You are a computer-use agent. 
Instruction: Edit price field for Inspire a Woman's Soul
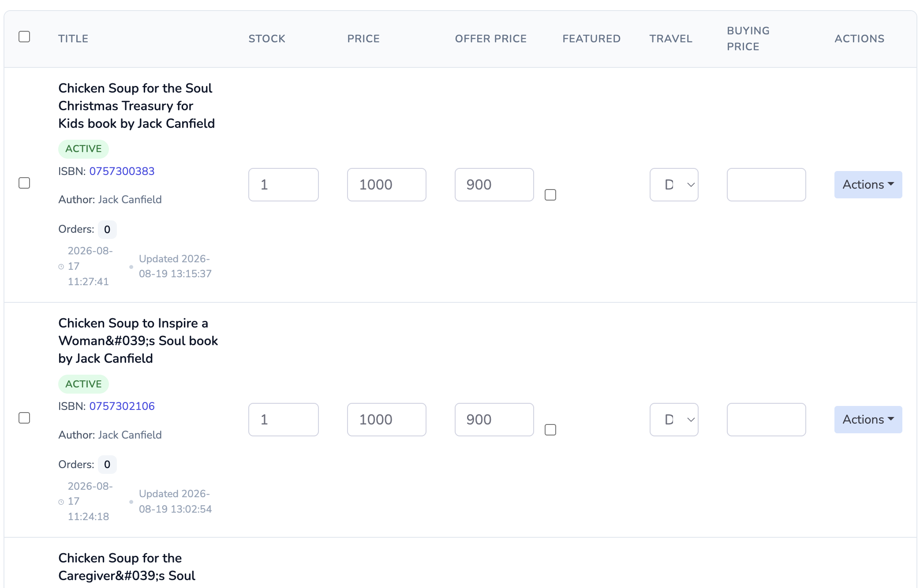tap(387, 420)
